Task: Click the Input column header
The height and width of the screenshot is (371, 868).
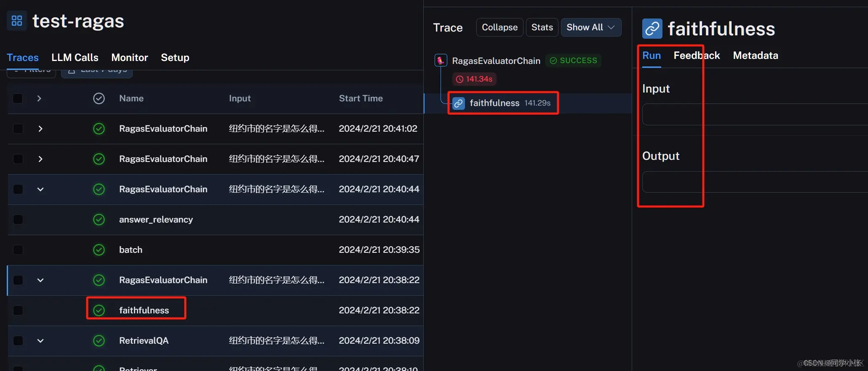Action: click(x=240, y=98)
